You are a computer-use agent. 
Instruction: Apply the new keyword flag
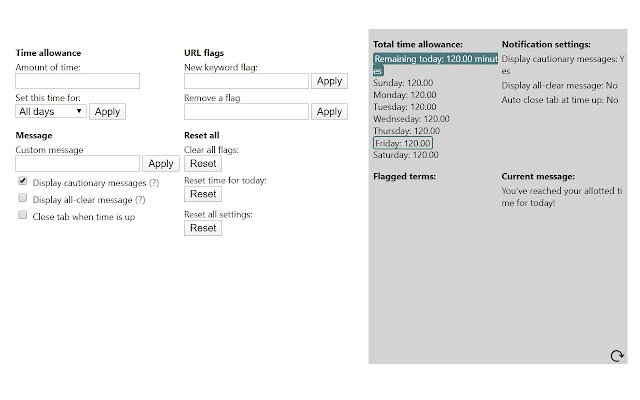click(329, 81)
